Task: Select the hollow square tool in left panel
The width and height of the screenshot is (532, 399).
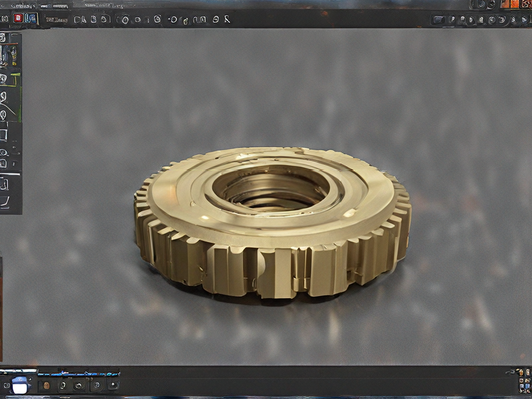Action: [3, 135]
